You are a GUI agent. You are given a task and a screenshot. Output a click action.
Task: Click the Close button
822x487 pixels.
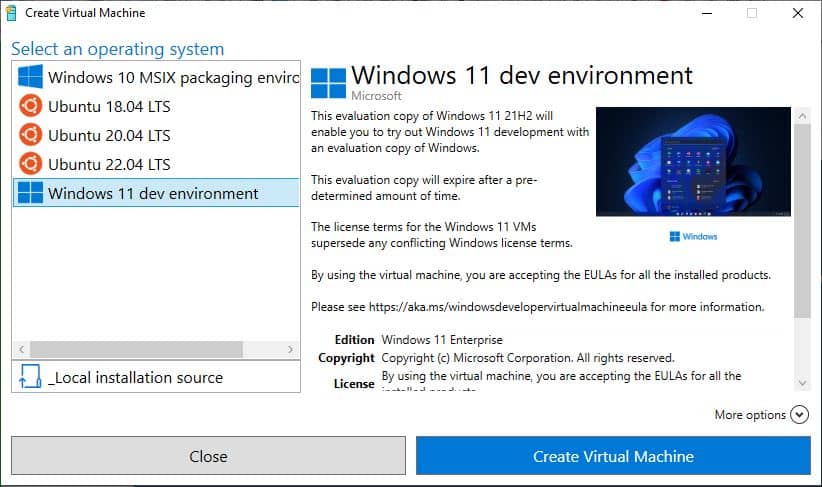pos(208,456)
